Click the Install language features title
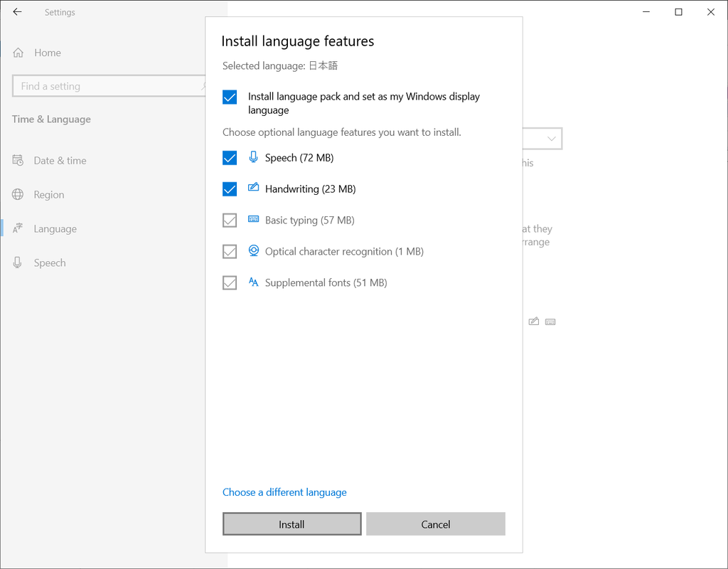This screenshot has width=728, height=569. click(x=298, y=41)
